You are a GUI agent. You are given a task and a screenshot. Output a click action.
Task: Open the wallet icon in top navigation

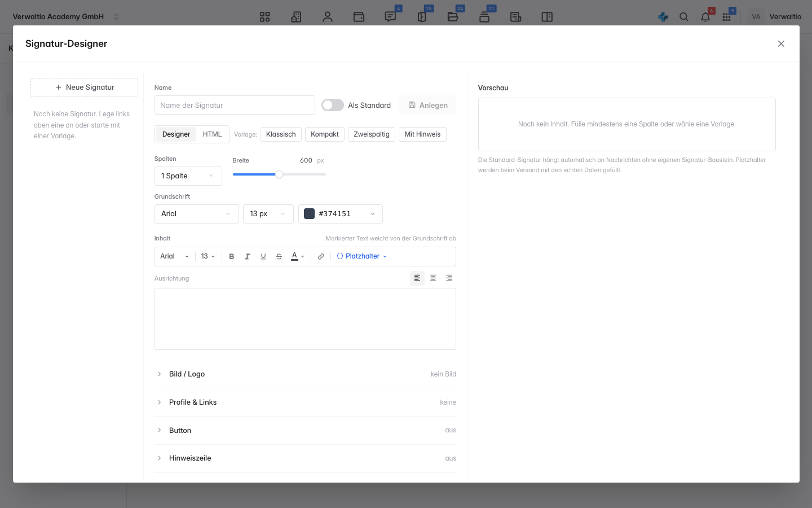359,17
